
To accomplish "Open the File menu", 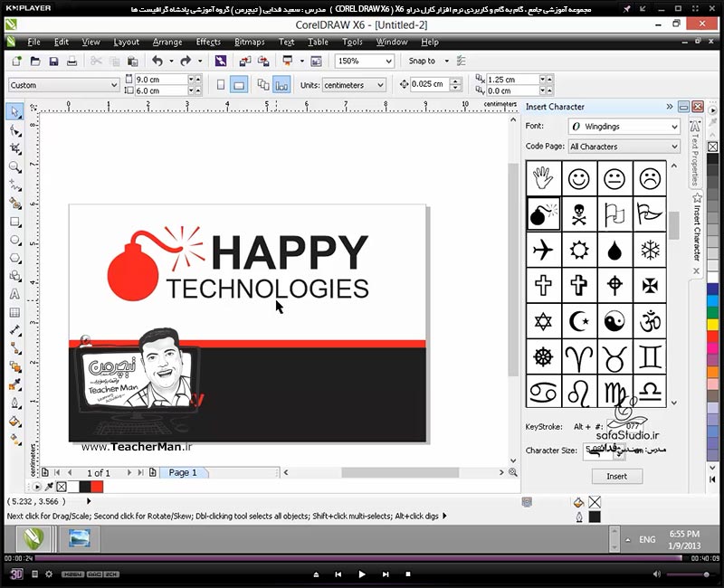I will coord(33,42).
